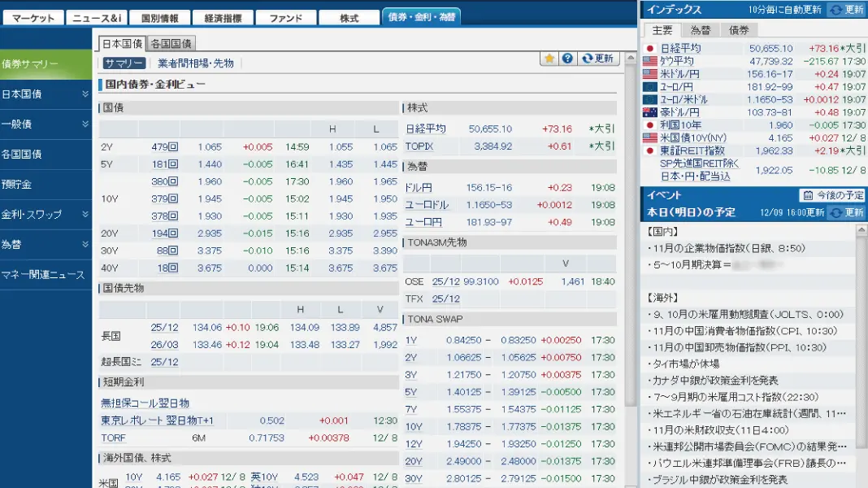Open TONA SWAP 30Y link
This screenshot has width=868, height=488.
point(414,478)
